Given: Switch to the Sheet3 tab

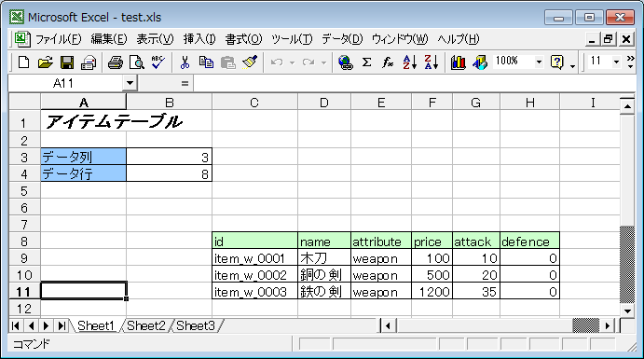Looking at the screenshot, I should 196,325.
